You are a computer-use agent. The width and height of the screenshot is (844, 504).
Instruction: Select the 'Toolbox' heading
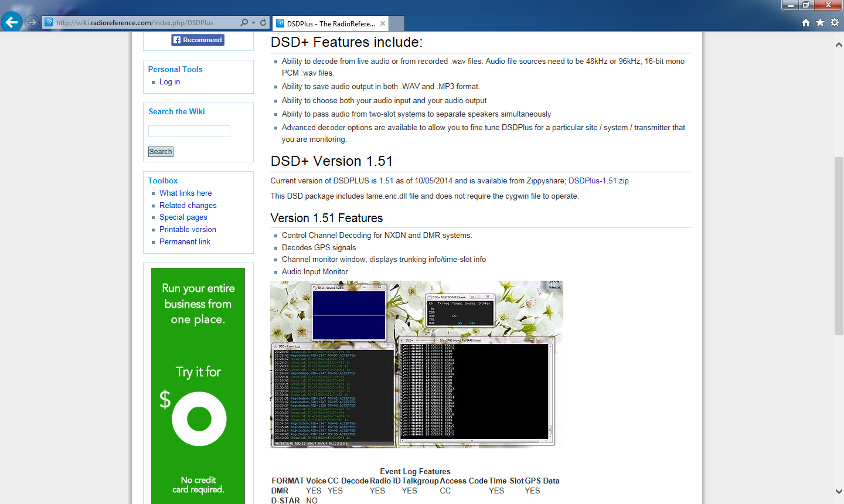click(x=163, y=181)
